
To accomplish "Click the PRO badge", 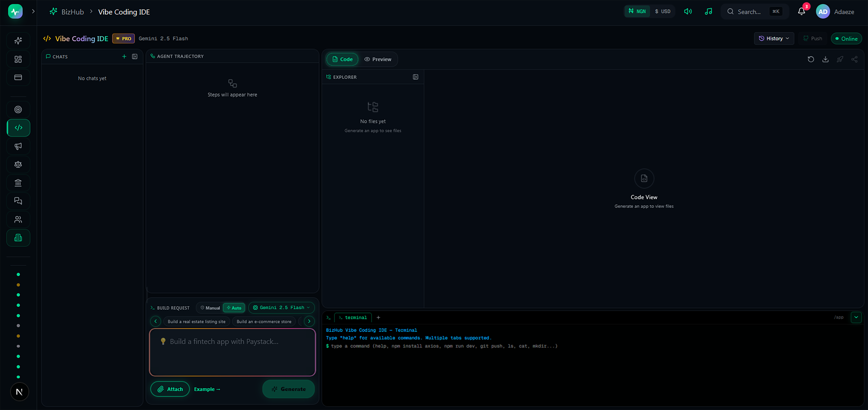I will tap(124, 38).
